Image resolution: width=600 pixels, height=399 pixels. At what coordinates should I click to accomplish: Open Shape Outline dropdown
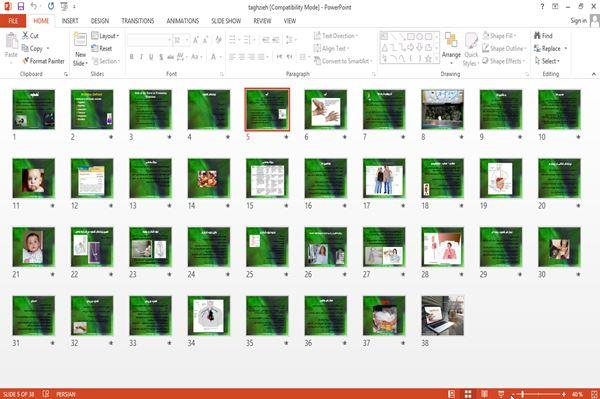[504, 49]
